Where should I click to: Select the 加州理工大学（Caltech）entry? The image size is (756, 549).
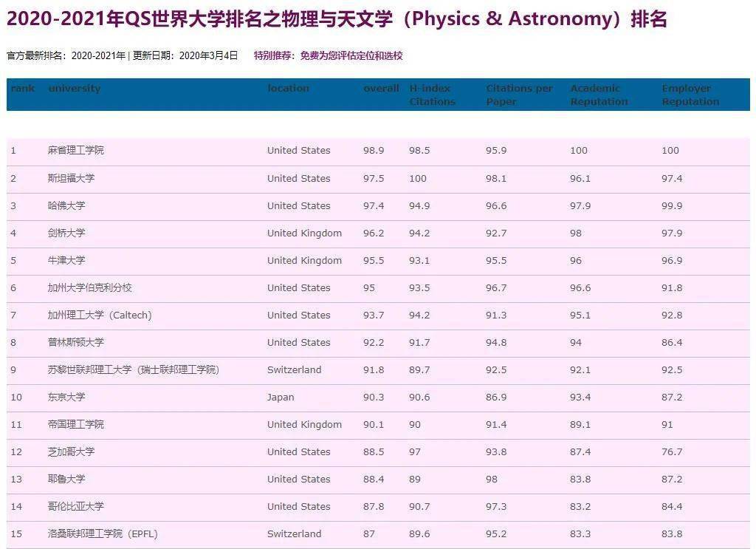pos(103,315)
